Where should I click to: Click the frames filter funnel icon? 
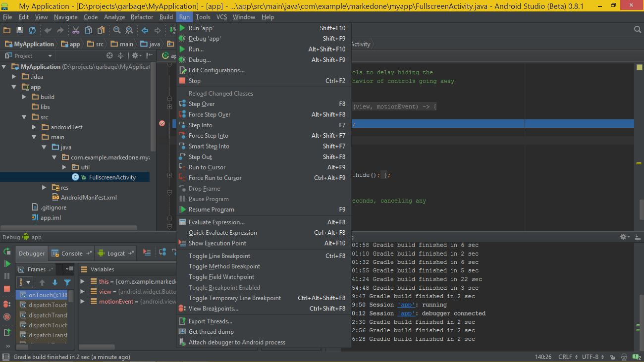tap(67, 282)
